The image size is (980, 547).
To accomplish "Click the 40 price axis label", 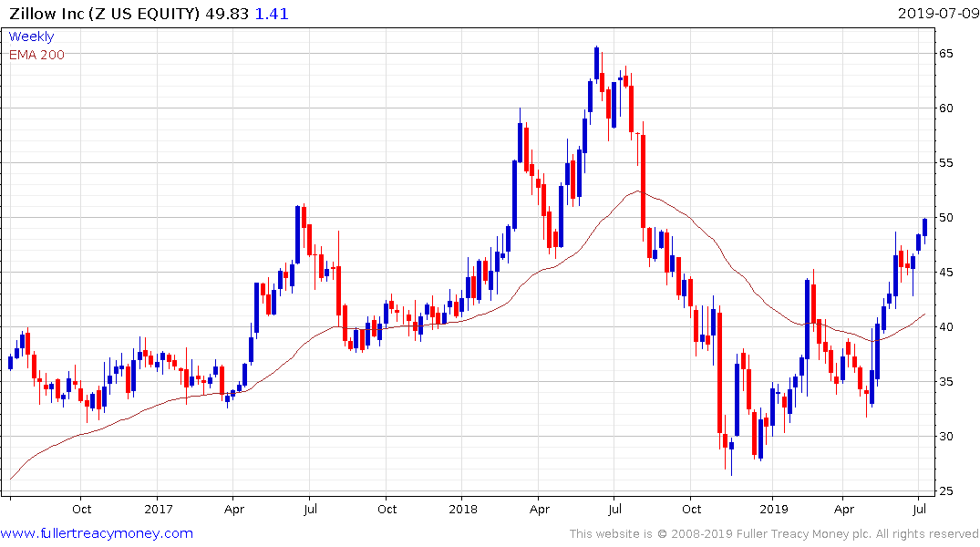I will point(946,327).
